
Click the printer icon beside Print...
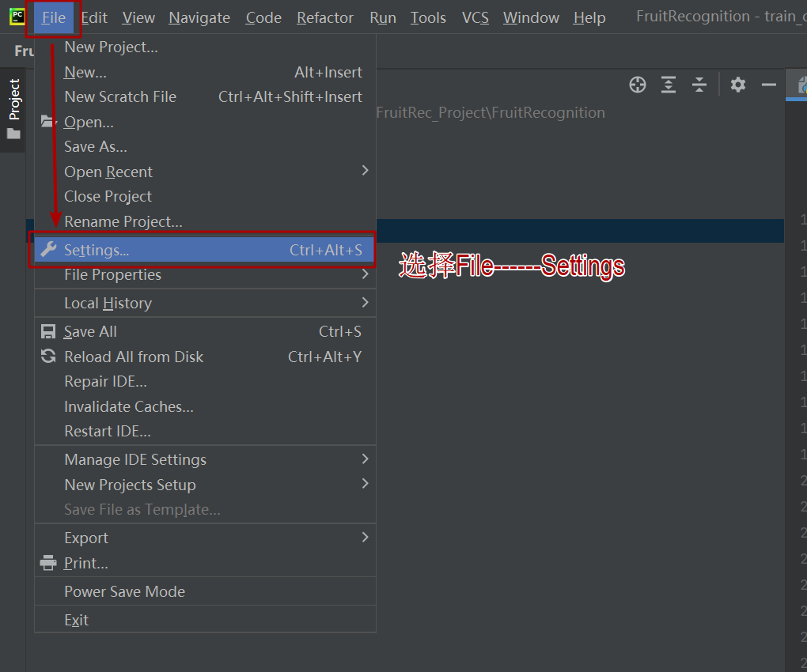coord(48,562)
